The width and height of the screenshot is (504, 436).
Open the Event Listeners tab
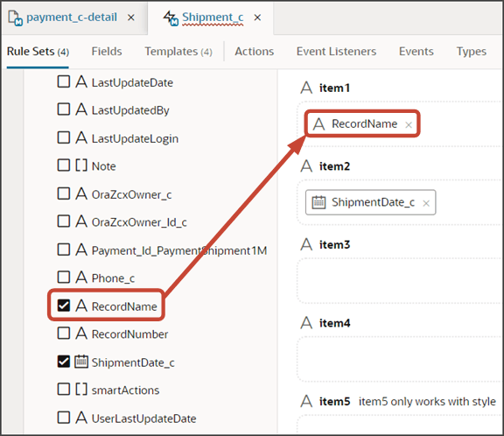point(336,52)
